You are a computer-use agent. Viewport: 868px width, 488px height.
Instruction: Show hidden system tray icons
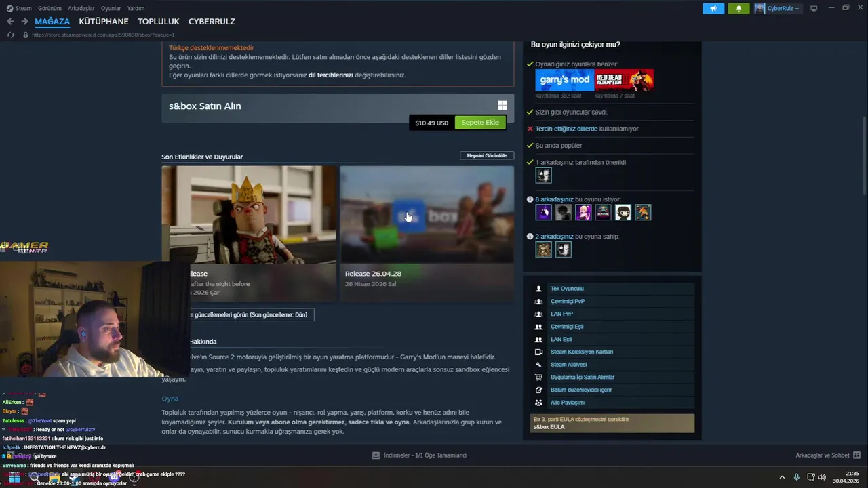[x=782, y=477]
